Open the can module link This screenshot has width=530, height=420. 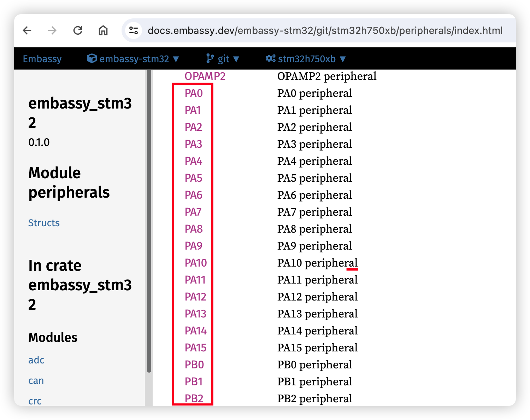tap(36, 381)
